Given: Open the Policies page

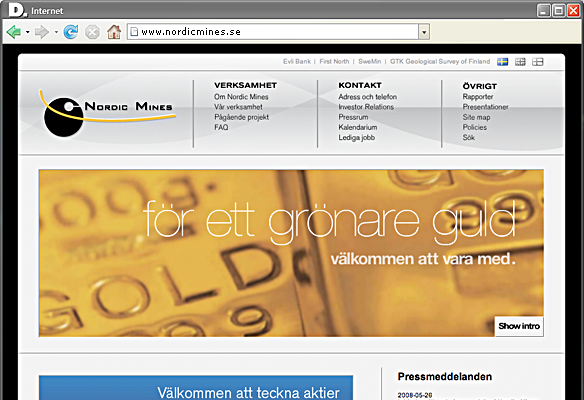Looking at the screenshot, I should coord(474,127).
